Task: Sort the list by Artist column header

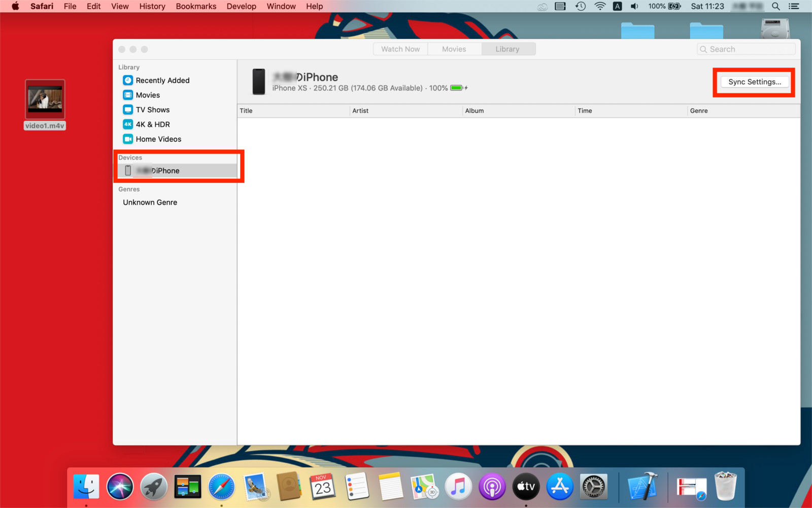Action: click(x=406, y=111)
